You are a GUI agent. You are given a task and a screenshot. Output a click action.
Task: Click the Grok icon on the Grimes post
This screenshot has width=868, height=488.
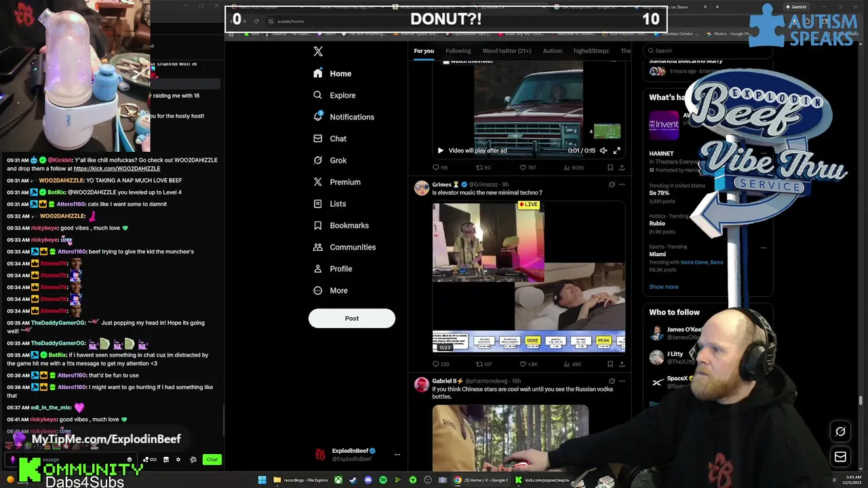[612, 184]
